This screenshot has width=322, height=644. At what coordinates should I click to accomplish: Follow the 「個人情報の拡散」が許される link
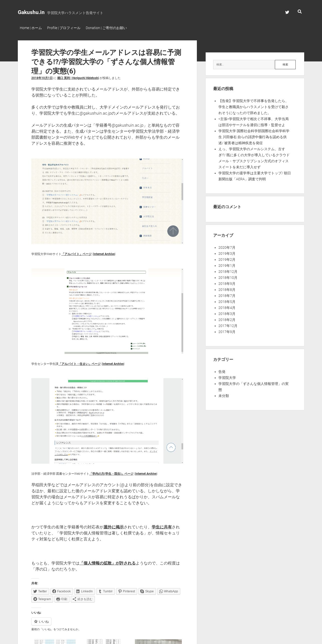pyautogui.click(x=108, y=563)
